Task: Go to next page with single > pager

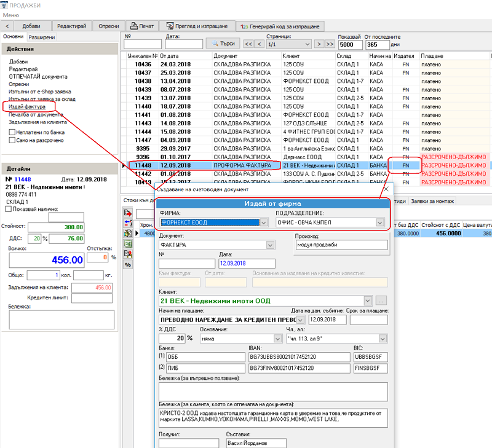Action: click(319, 44)
